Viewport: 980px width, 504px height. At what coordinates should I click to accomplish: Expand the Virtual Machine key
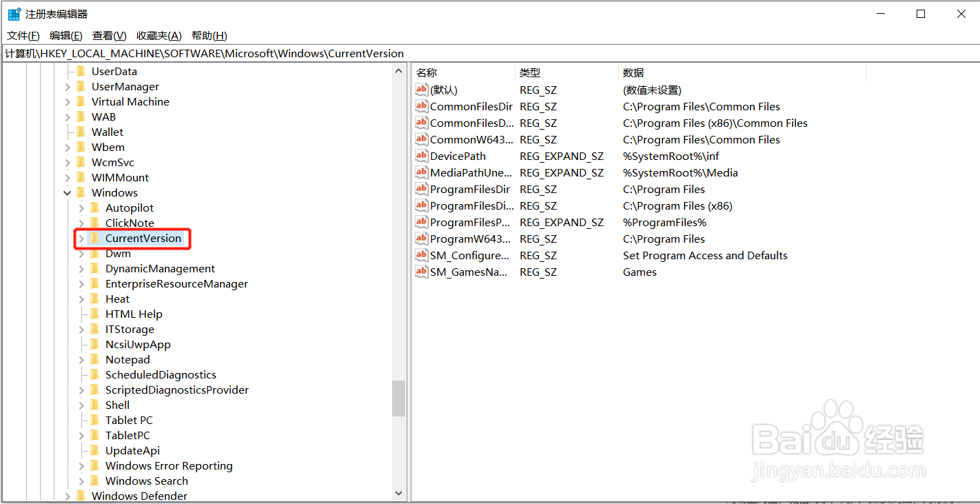[68, 102]
